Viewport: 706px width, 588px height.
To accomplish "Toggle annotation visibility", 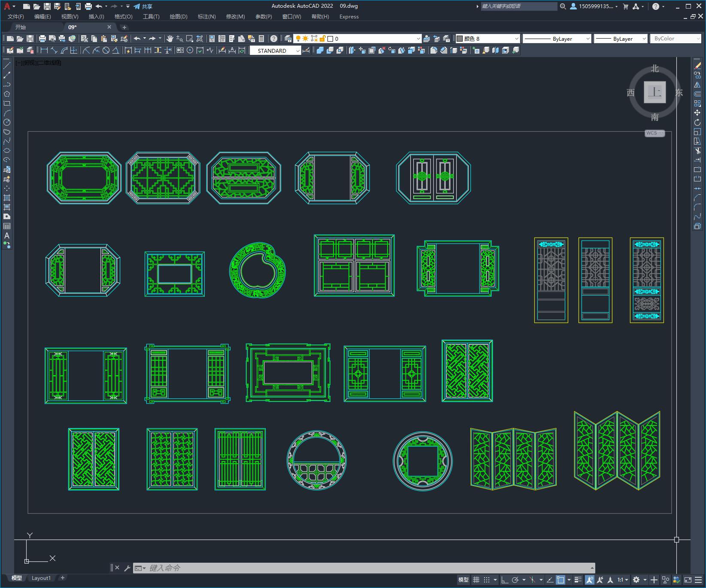I will click(589, 580).
